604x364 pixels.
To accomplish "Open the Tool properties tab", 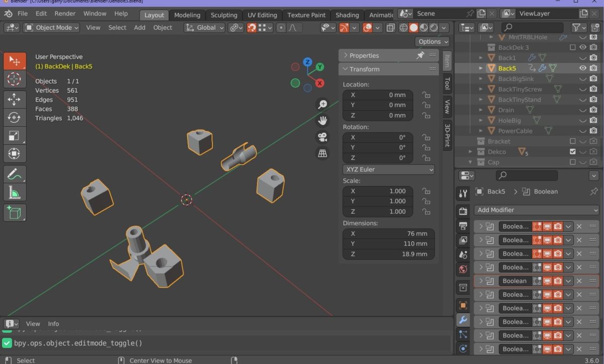I will [x=464, y=194].
